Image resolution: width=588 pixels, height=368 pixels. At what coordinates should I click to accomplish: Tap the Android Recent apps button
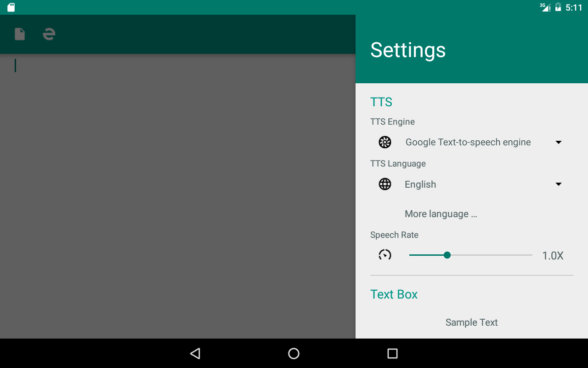click(x=392, y=353)
